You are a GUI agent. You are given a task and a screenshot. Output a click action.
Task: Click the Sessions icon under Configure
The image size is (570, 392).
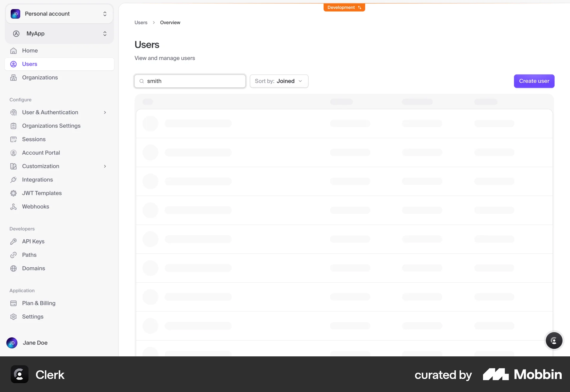click(x=14, y=139)
